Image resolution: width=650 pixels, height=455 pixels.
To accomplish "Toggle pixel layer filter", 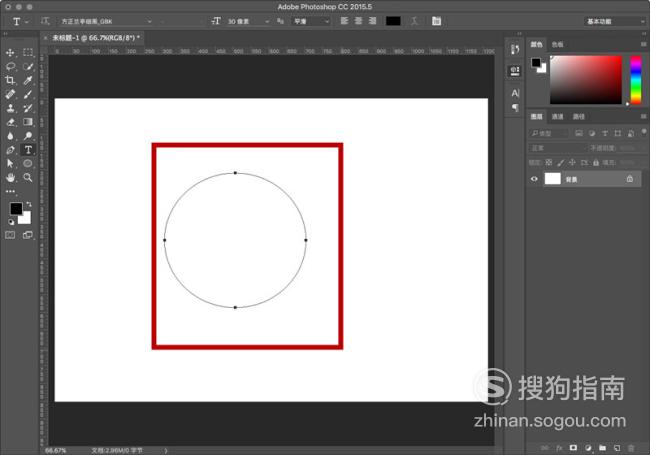I will click(579, 133).
